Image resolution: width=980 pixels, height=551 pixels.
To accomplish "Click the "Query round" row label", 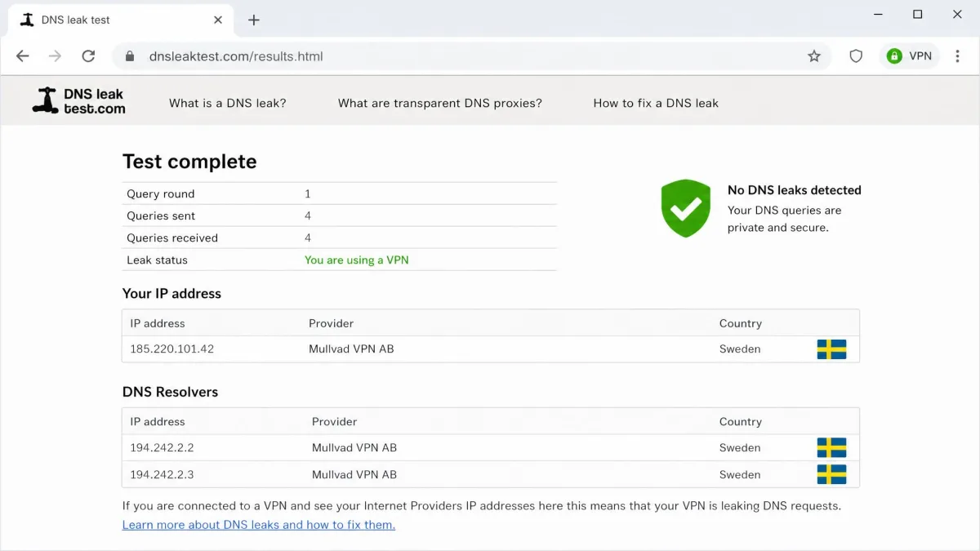I will coord(161,193).
